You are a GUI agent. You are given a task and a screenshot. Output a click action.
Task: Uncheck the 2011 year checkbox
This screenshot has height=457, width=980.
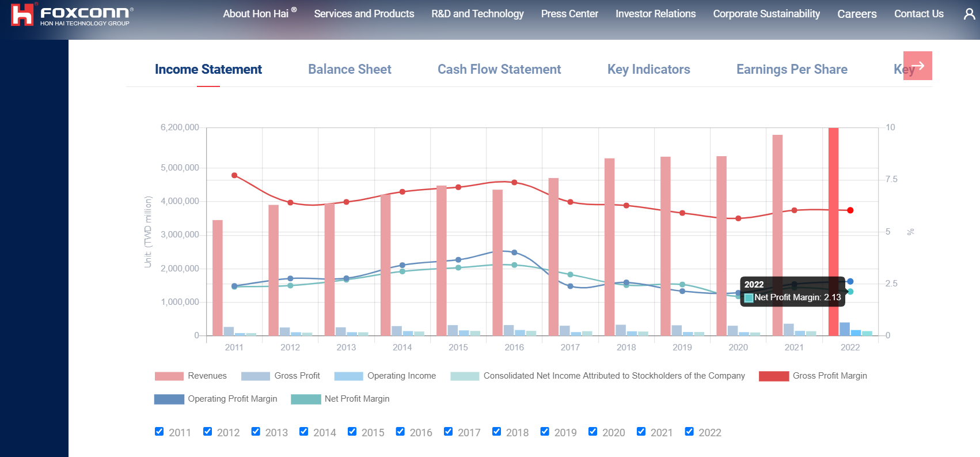(x=159, y=432)
